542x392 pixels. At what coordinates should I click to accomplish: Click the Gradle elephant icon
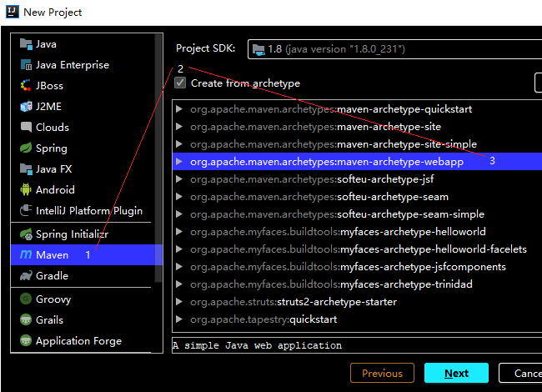[26, 276]
